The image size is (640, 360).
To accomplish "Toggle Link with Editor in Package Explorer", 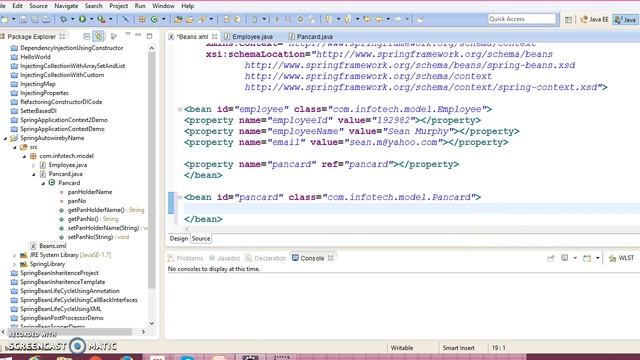I will (98, 36).
